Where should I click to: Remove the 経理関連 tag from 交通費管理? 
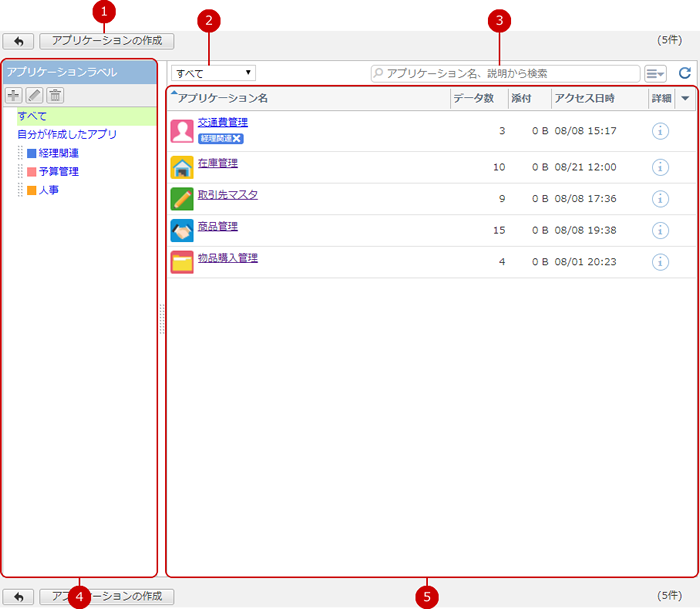[237, 138]
